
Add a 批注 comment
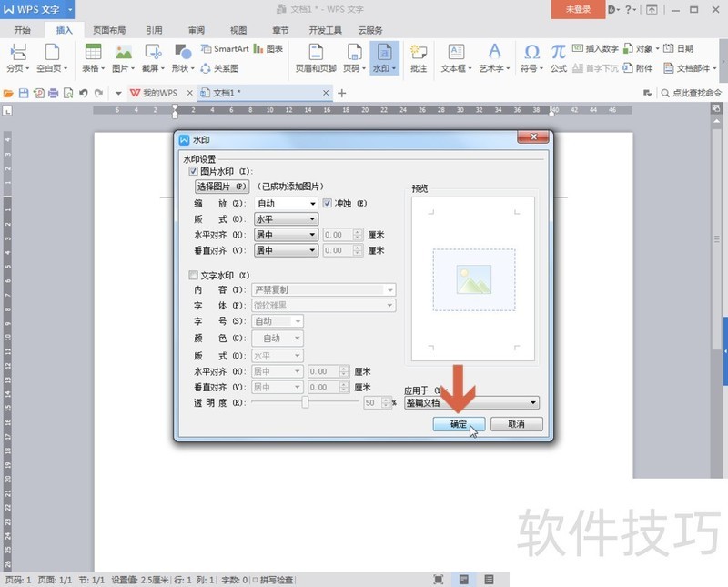point(419,58)
